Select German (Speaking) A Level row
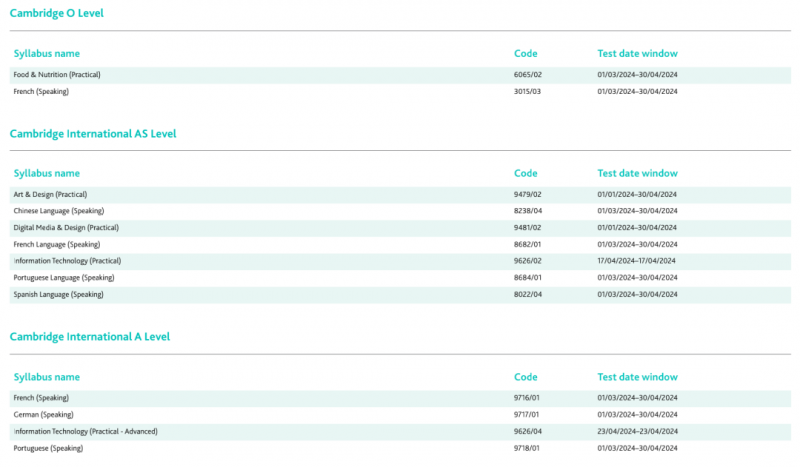Viewport: 800px width, 467px height. point(400,415)
